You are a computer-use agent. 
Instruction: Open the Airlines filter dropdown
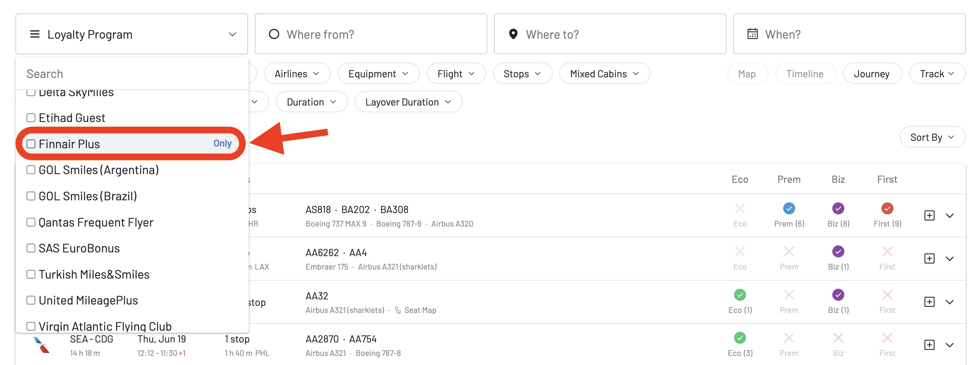297,74
